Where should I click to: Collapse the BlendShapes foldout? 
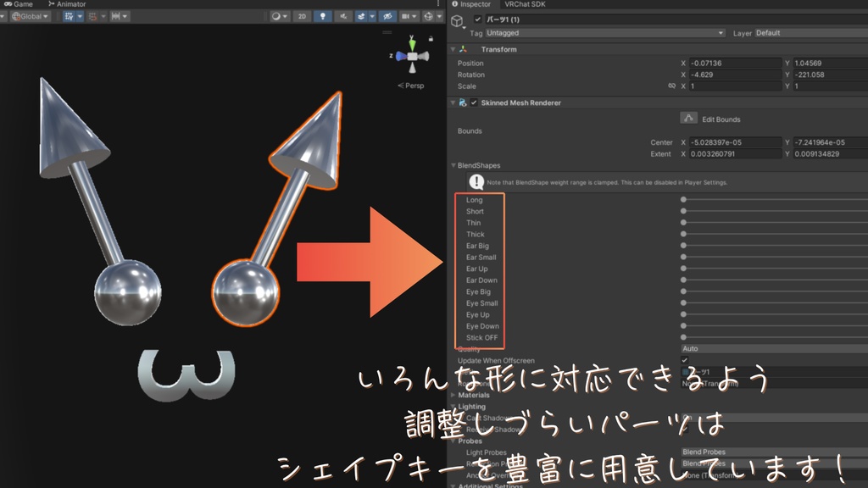453,165
